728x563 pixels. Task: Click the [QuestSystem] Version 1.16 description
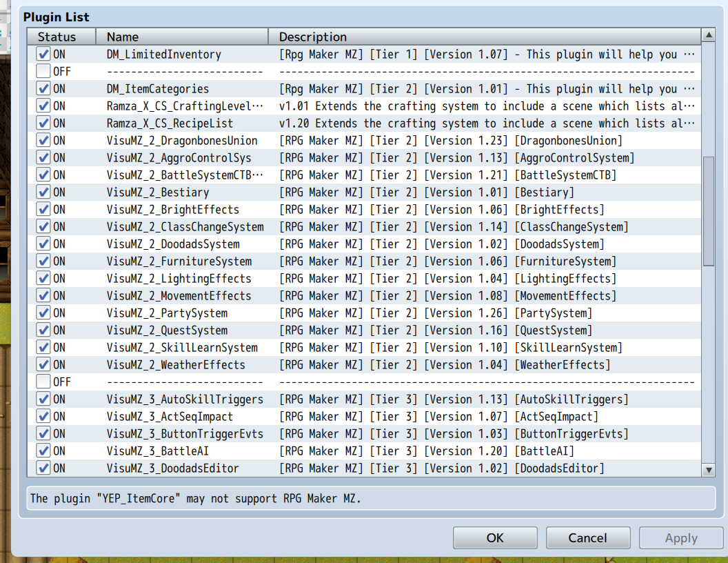click(x=436, y=330)
